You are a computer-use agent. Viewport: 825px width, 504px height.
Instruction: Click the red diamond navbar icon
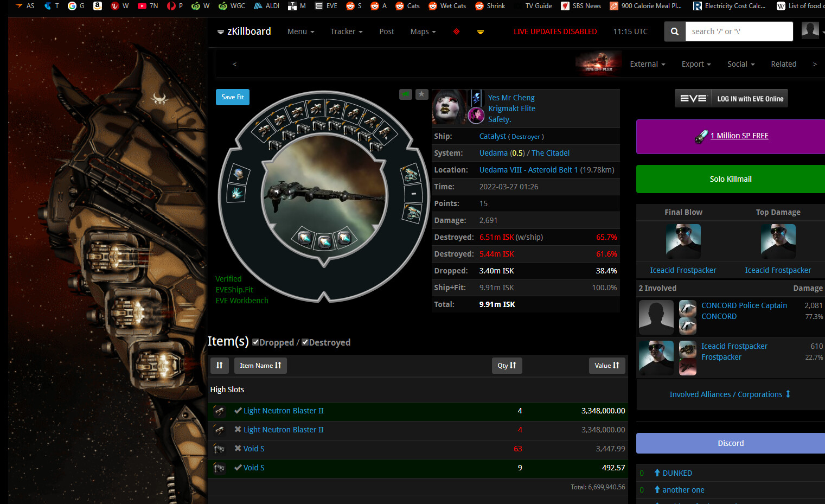(456, 31)
